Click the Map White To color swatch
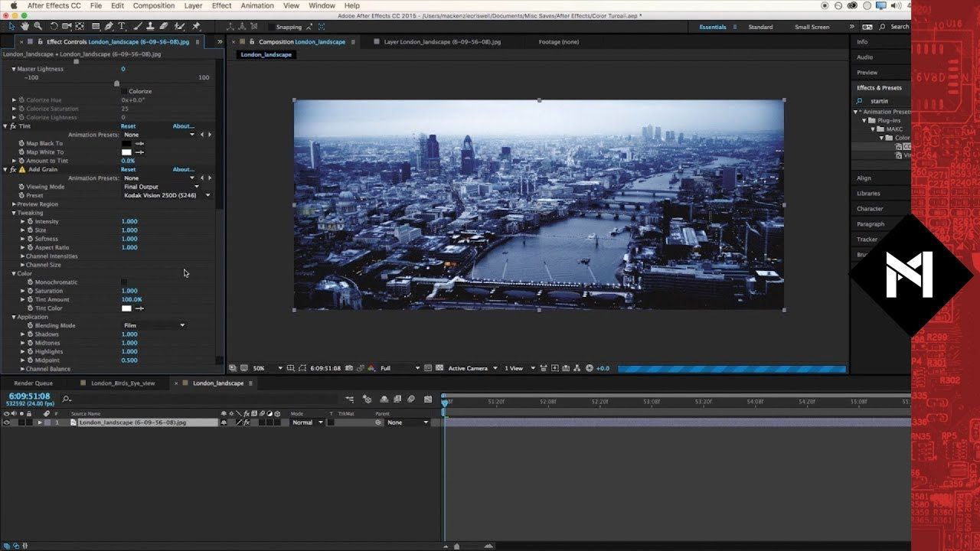The image size is (980, 551). [x=126, y=152]
